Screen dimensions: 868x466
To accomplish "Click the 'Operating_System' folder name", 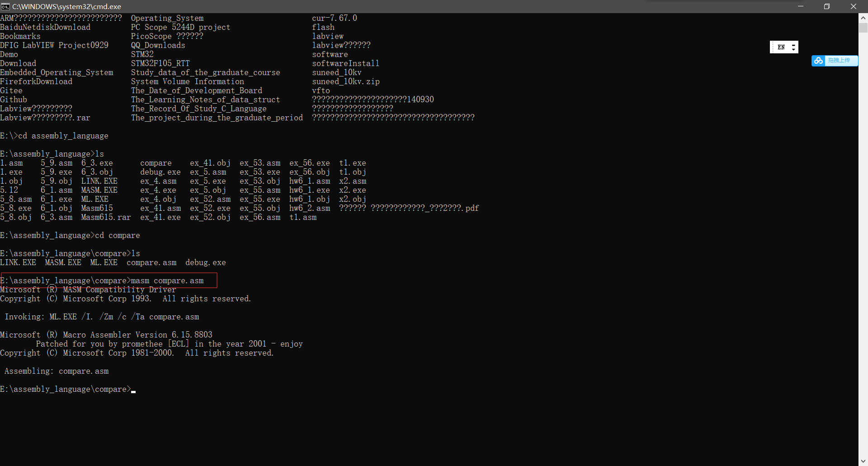I will pyautogui.click(x=167, y=18).
